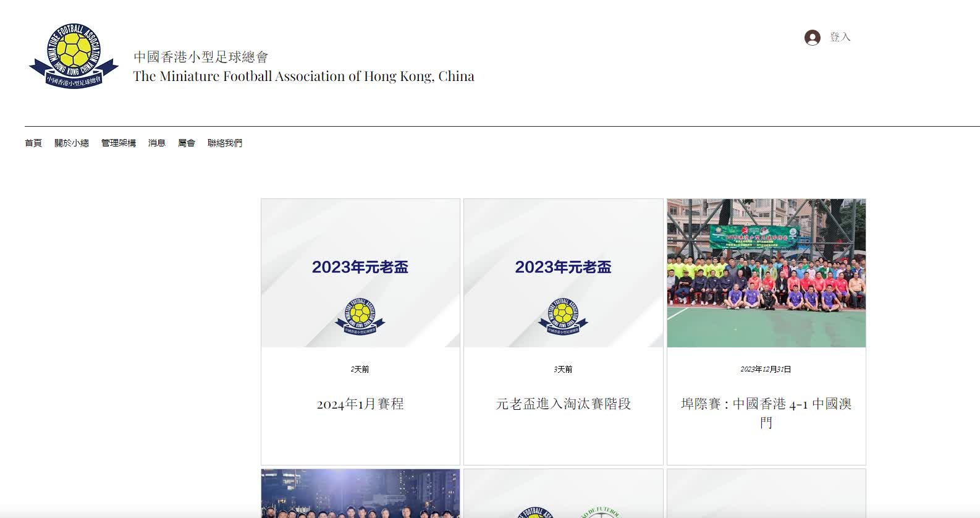Image resolution: width=980 pixels, height=518 pixels.
Task: Select the 管理架構 menu item
Action: [119, 143]
